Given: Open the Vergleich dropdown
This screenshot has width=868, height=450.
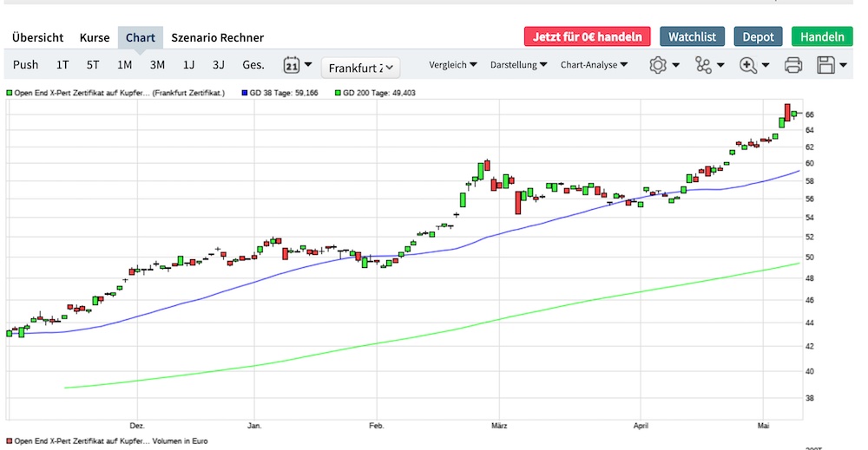Looking at the screenshot, I should point(452,65).
